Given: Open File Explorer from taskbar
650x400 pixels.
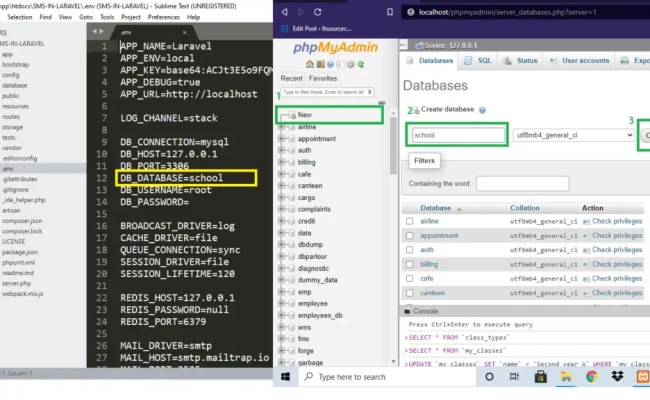Looking at the screenshot, I should point(566,377).
